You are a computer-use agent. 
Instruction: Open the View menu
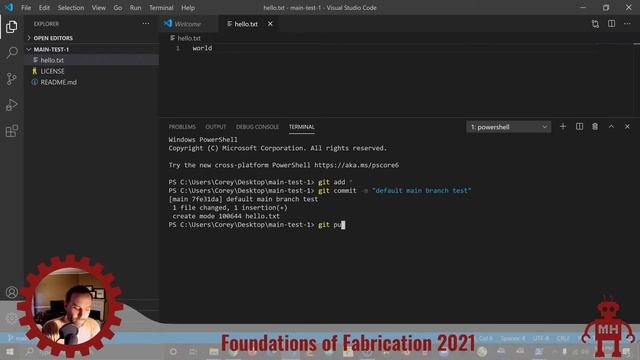tap(98, 8)
